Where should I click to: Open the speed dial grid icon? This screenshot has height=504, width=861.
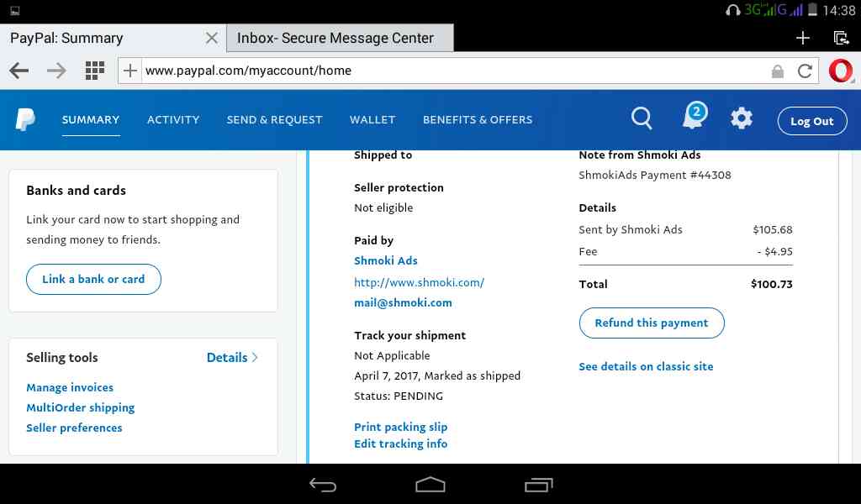click(x=95, y=71)
